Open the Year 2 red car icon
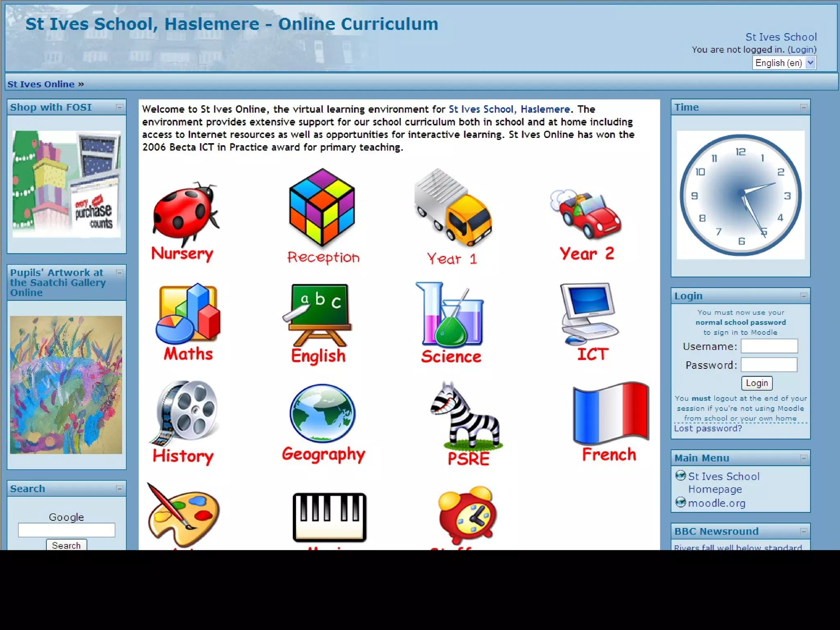The height and width of the screenshot is (630, 840). click(587, 214)
